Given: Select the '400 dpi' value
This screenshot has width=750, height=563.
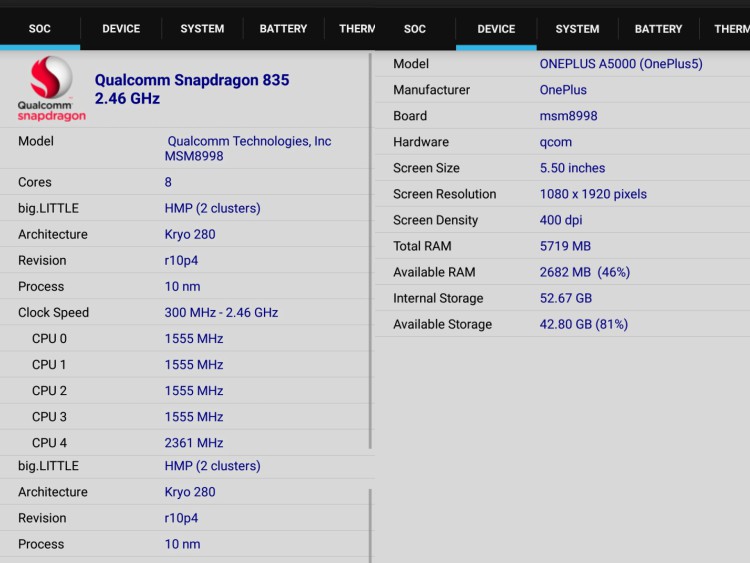Looking at the screenshot, I should point(561,220).
